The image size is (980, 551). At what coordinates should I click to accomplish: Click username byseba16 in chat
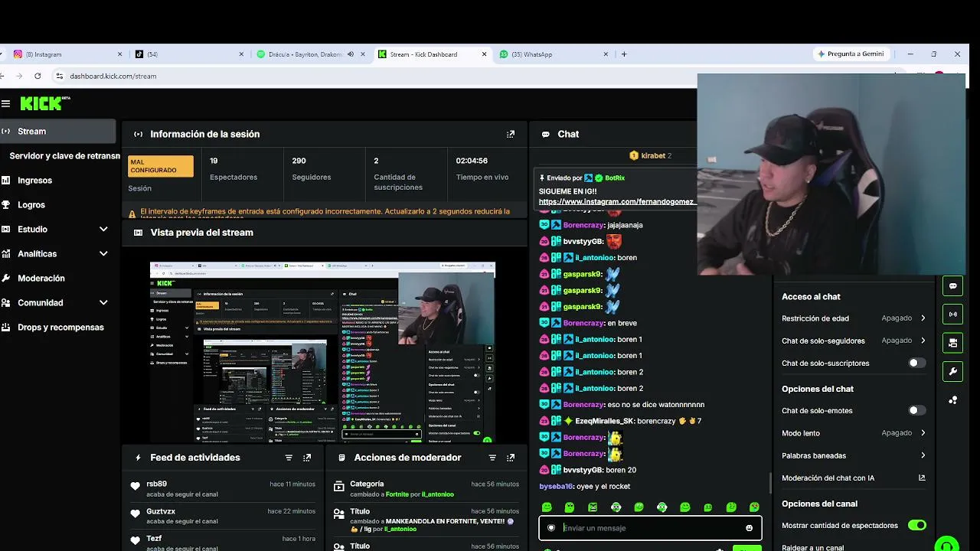[x=557, y=487]
